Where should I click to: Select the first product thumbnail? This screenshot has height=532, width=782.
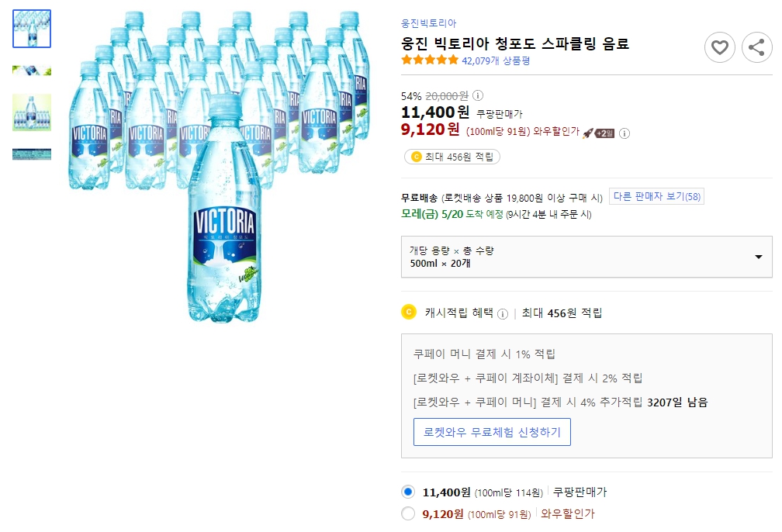tap(31, 27)
